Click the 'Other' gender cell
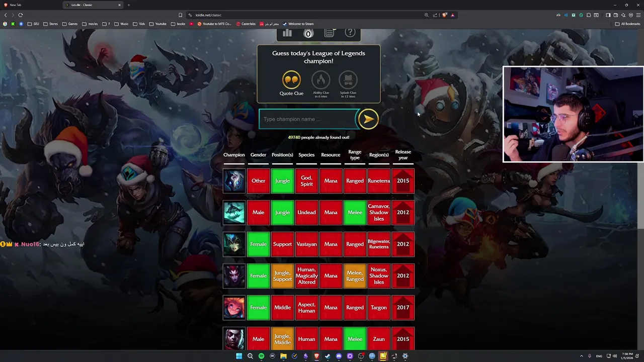644x362 pixels. click(x=258, y=181)
